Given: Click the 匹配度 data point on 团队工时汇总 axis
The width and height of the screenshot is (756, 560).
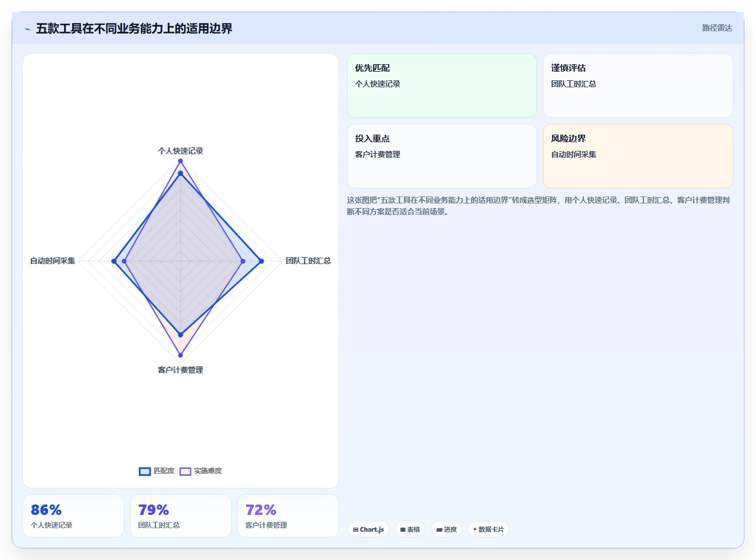Looking at the screenshot, I should (x=261, y=261).
